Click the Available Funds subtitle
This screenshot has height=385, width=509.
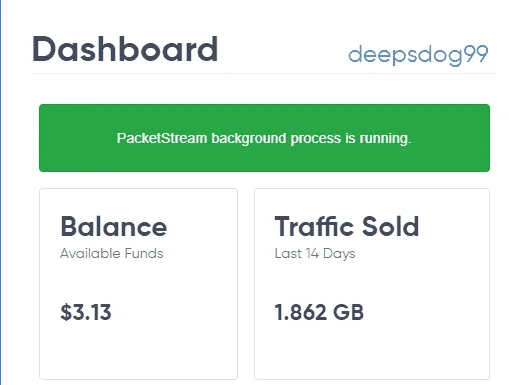(x=112, y=253)
